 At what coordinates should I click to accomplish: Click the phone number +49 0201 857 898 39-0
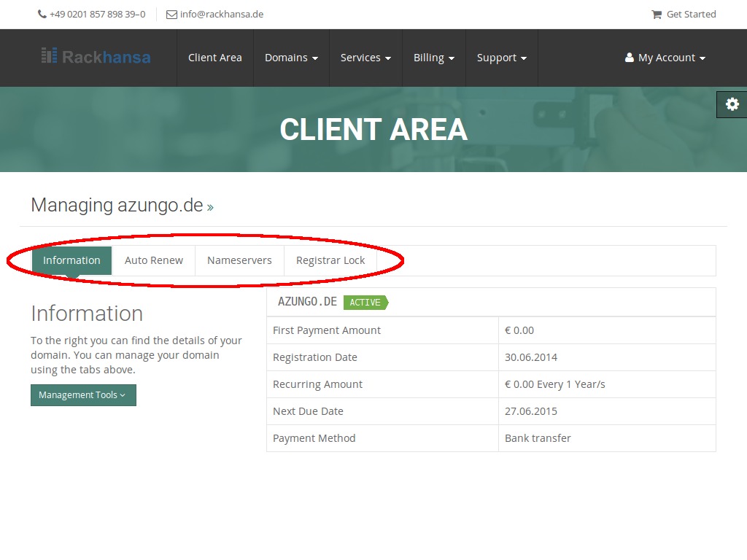(x=98, y=15)
